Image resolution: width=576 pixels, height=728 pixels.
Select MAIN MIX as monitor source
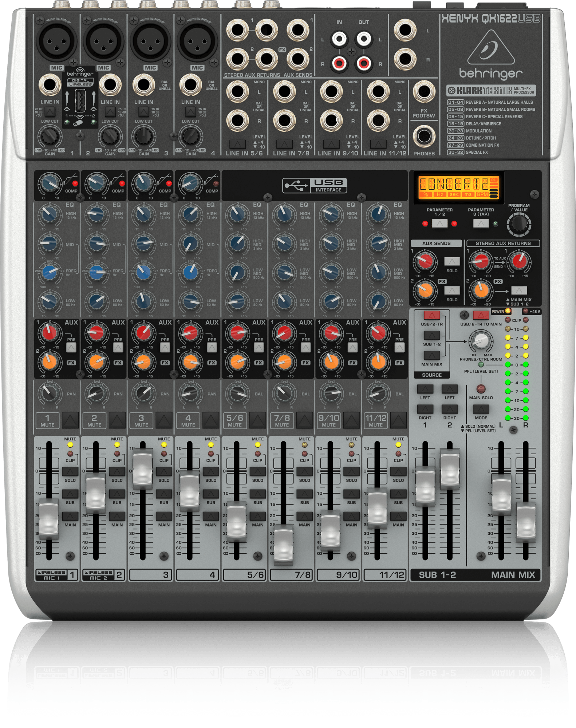click(432, 355)
